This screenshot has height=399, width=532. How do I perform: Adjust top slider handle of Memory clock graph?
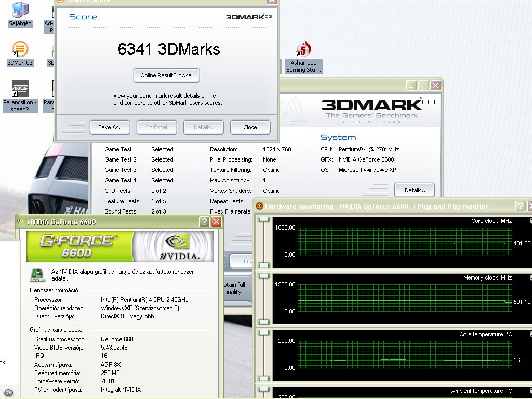tap(263, 276)
